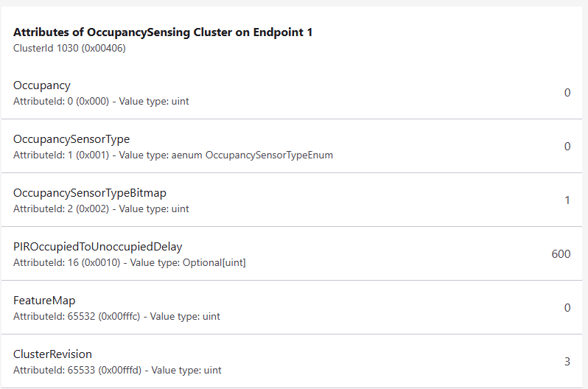The image size is (588, 389).
Task: Select the Occupancy attribute name
Action: click(42, 85)
